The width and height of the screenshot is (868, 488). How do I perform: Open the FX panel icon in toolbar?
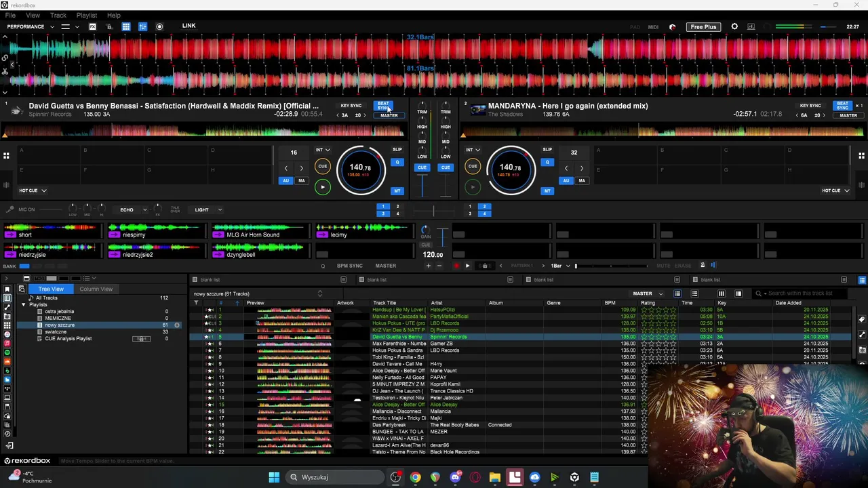92,26
